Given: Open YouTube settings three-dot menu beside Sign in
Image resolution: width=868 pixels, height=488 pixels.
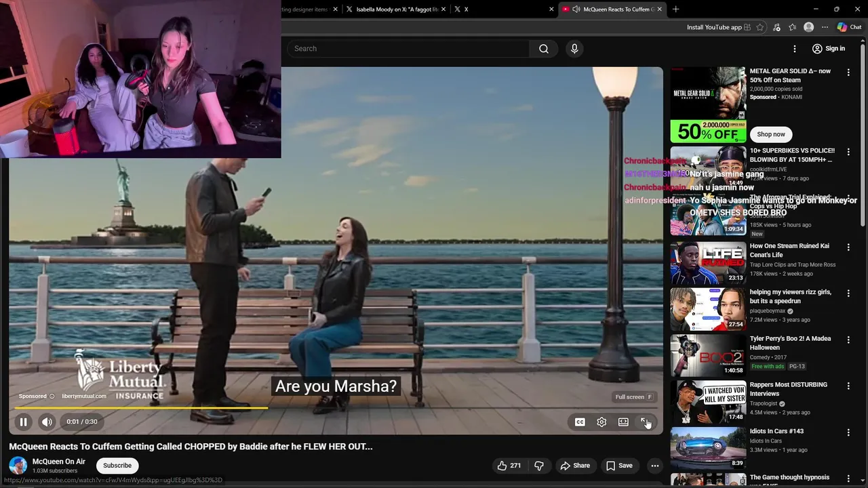Looking at the screenshot, I should (x=795, y=49).
